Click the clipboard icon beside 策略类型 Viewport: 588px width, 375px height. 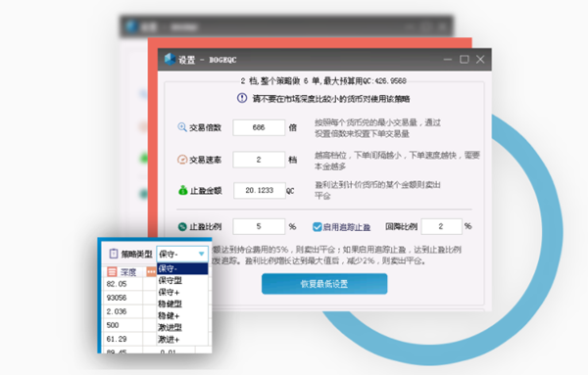click(114, 254)
